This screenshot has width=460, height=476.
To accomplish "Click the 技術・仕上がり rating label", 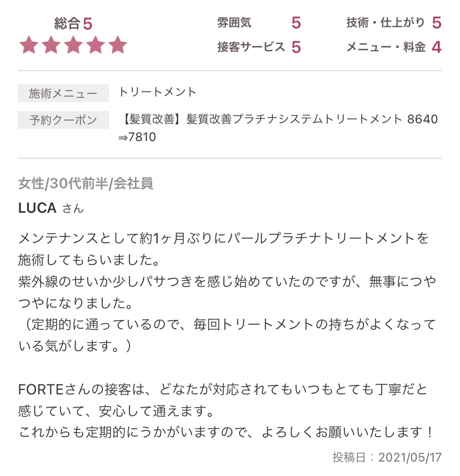I will tap(386, 23).
